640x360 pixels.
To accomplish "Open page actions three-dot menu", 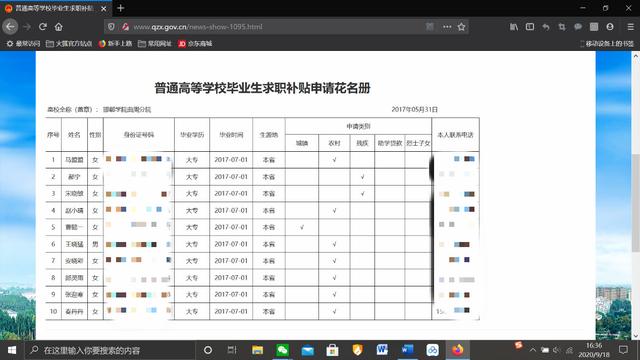I will (447, 27).
